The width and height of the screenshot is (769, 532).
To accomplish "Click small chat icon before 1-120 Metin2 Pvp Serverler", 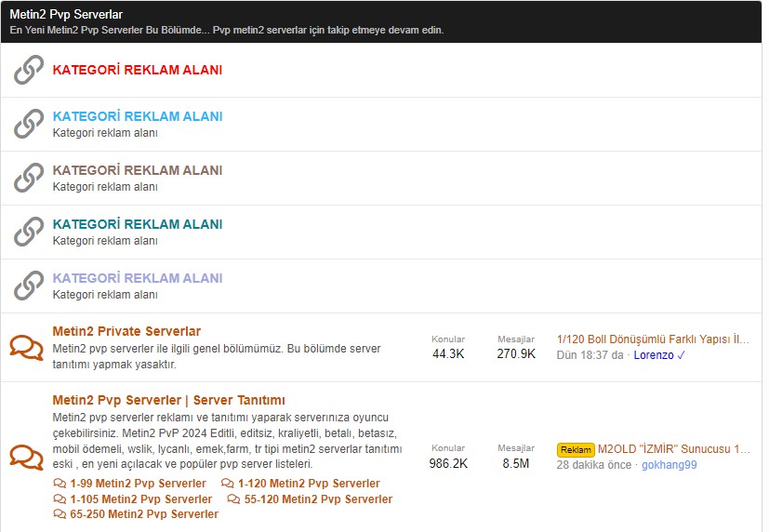I will click(228, 484).
